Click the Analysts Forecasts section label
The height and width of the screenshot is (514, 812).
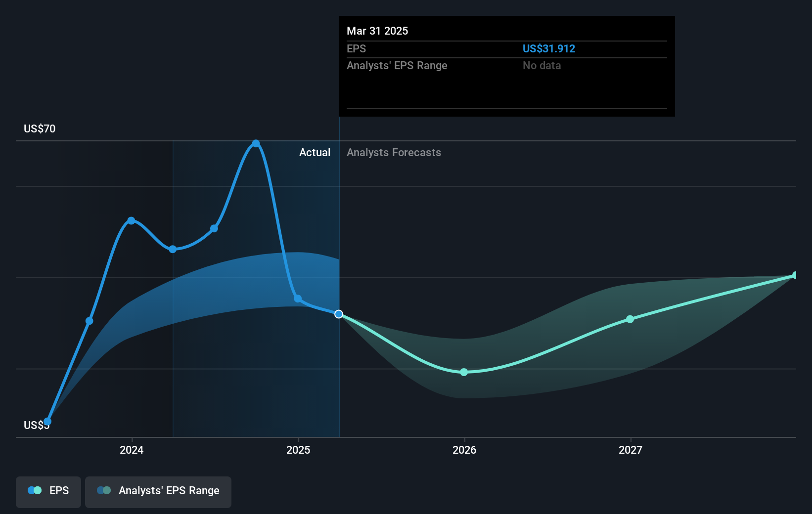394,153
